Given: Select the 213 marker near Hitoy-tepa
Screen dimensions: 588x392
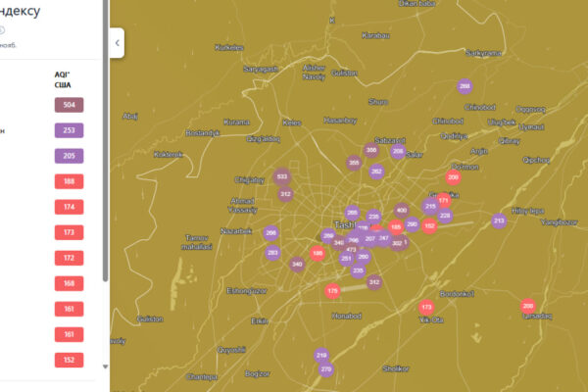Looking at the screenshot, I should pyautogui.click(x=499, y=220).
